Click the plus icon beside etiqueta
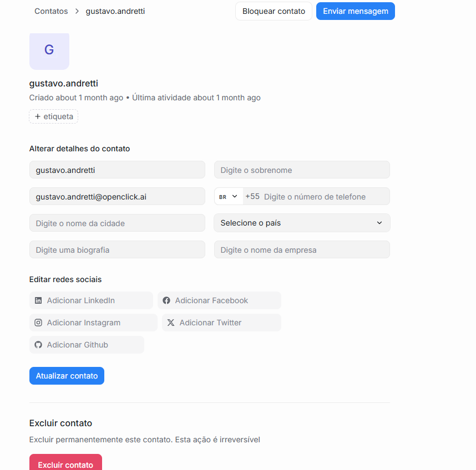Viewport: 476px width, 470px height. (x=38, y=116)
